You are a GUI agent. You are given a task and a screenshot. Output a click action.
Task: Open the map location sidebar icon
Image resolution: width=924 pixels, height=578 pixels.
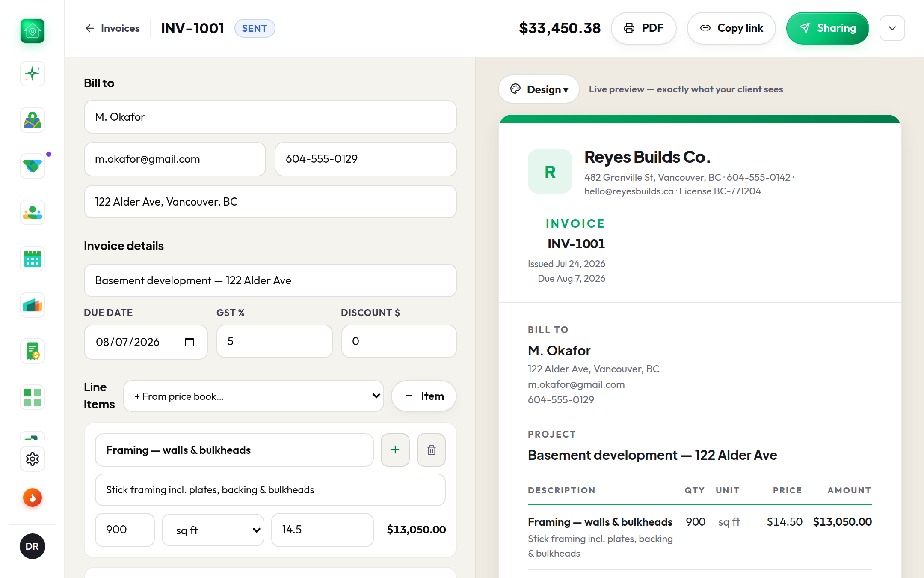pyautogui.click(x=33, y=120)
